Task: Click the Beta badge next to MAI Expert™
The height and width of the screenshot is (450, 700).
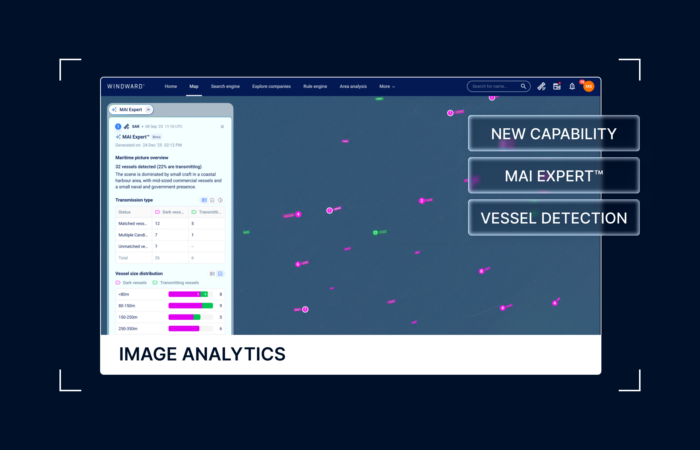Action: 156,137
